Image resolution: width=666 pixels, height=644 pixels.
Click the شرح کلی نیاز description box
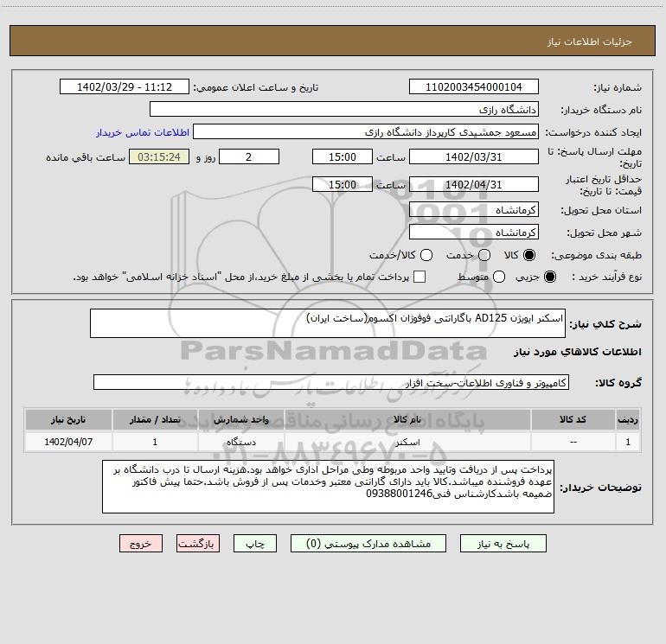click(x=328, y=323)
